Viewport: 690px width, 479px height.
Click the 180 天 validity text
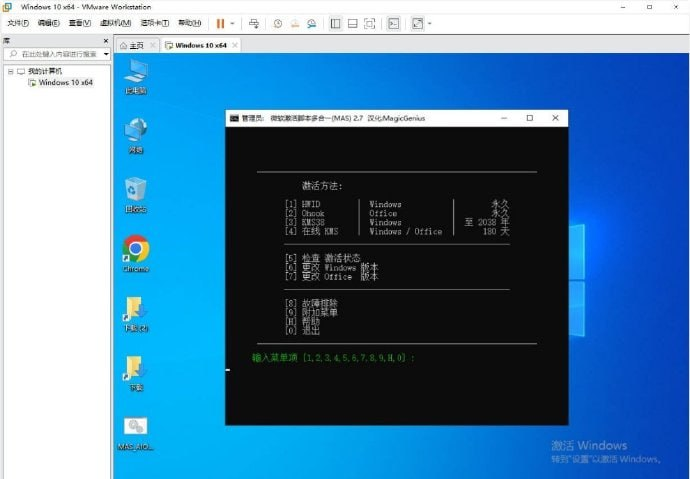click(496, 231)
